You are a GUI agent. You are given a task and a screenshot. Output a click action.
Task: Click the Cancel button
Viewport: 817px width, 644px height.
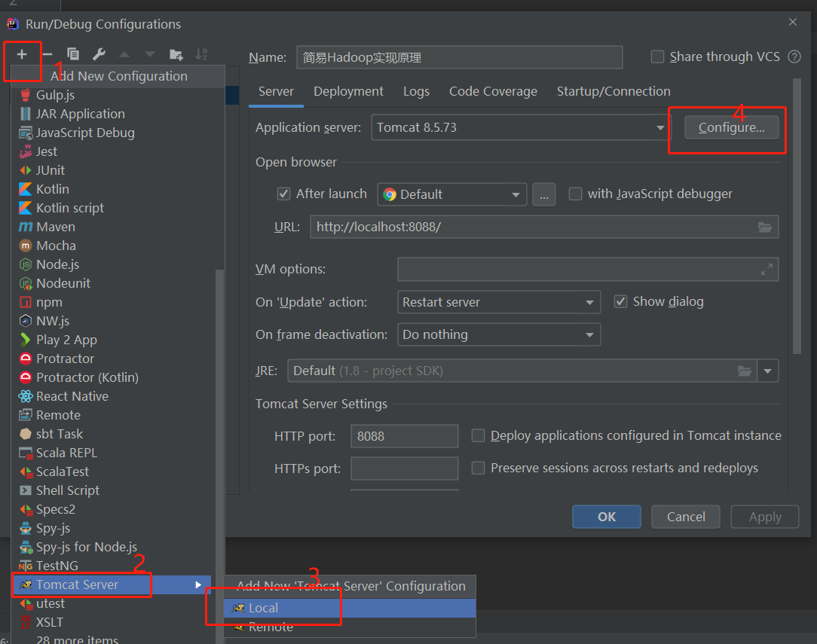pyautogui.click(x=686, y=517)
